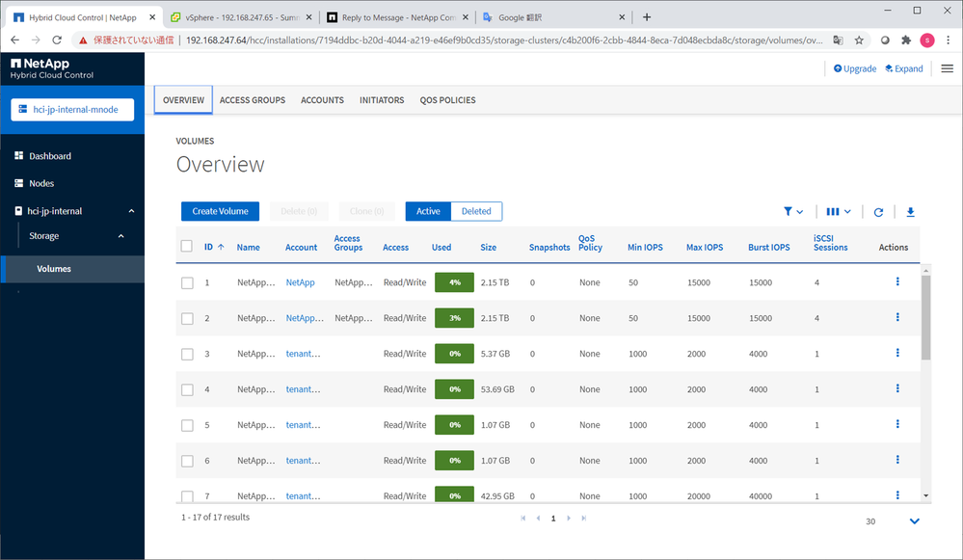Open the actions menu for volume 4

coord(897,388)
